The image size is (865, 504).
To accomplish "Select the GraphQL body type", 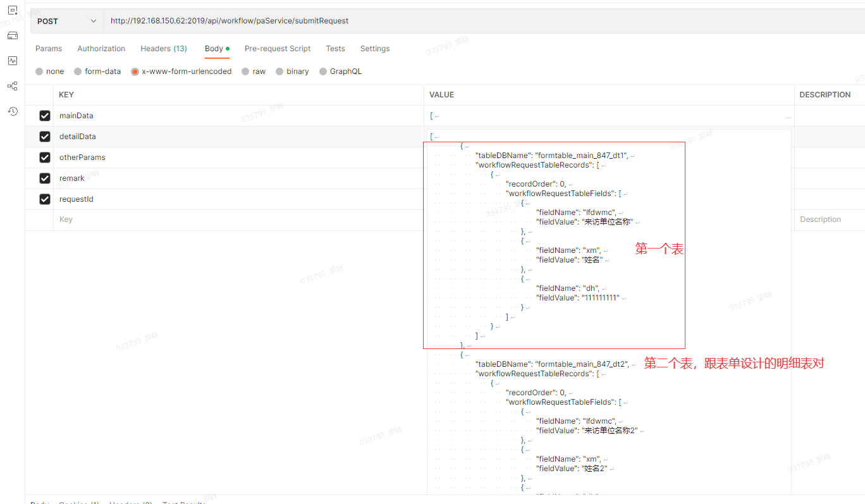I will pyautogui.click(x=323, y=71).
